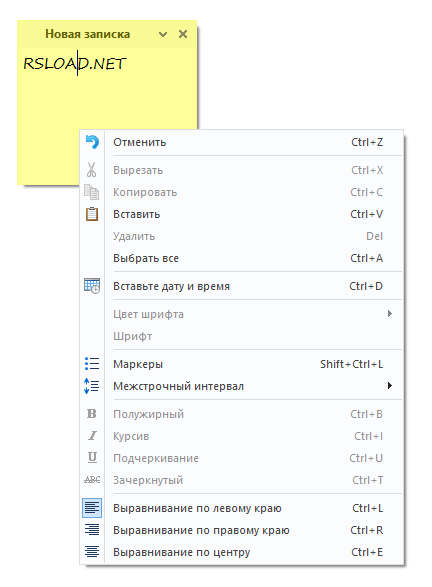
Task: Click the bullet list markers icon
Action: [x=92, y=364]
